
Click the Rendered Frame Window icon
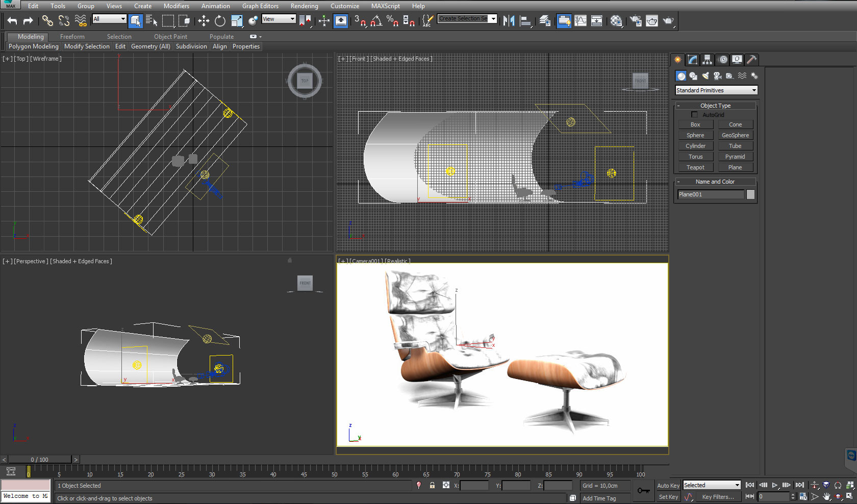coord(652,21)
